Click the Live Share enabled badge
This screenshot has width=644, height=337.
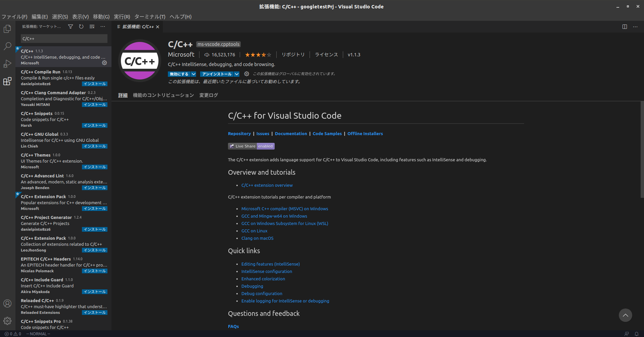click(251, 146)
